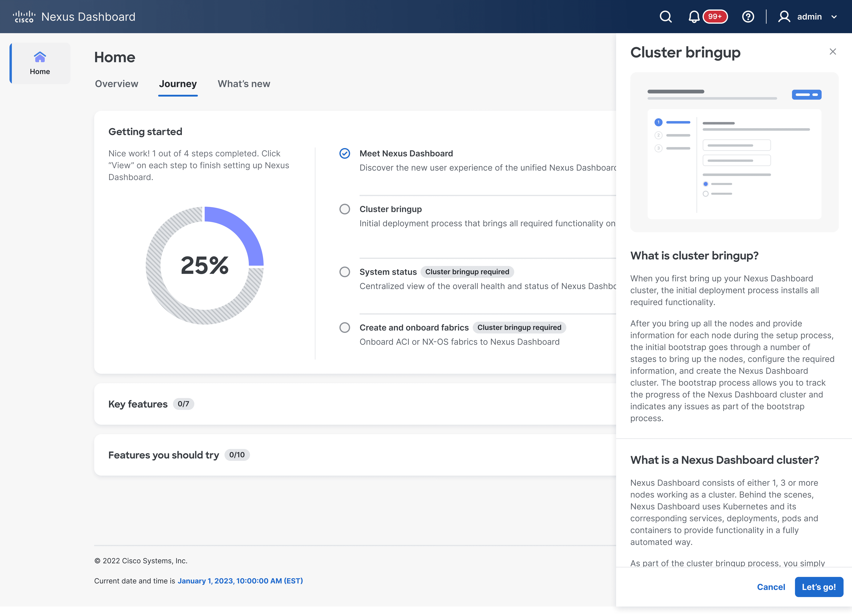The height and width of the screenshot is (616, 852).
Task: Click the Let's go! button
Action: [x=819, y=587]
